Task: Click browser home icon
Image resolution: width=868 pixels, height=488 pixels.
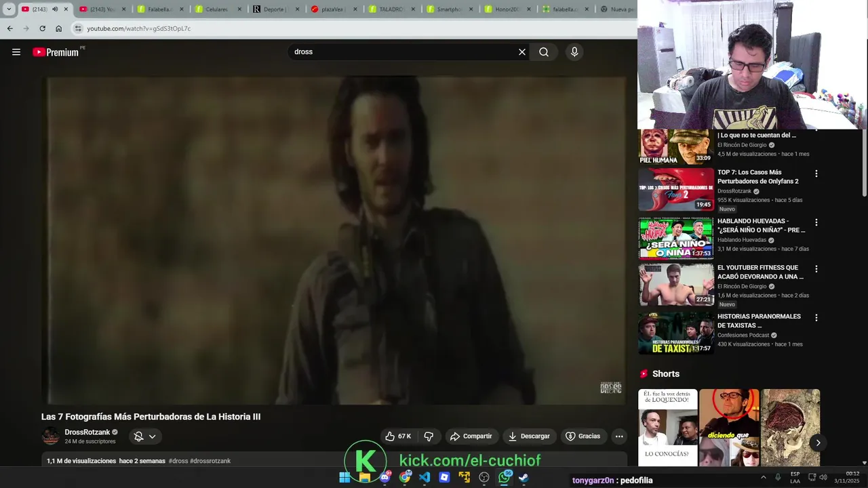Action: [58, 28]
